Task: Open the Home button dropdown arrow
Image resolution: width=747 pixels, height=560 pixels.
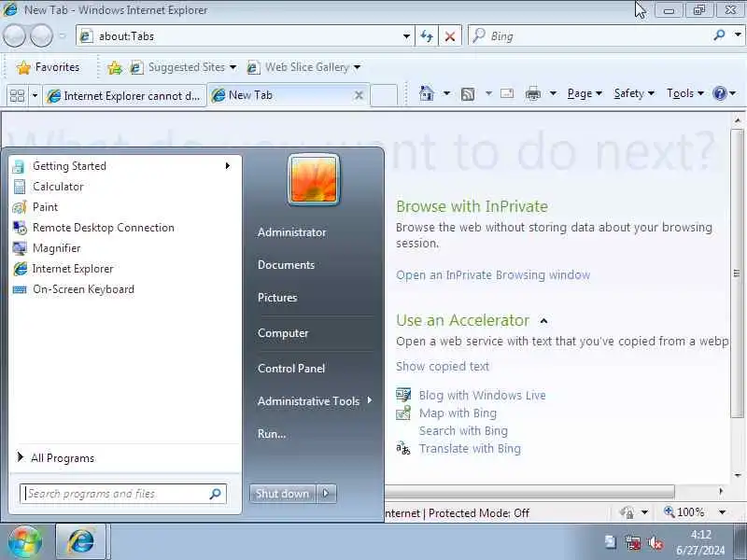Action: pos(446,93)
